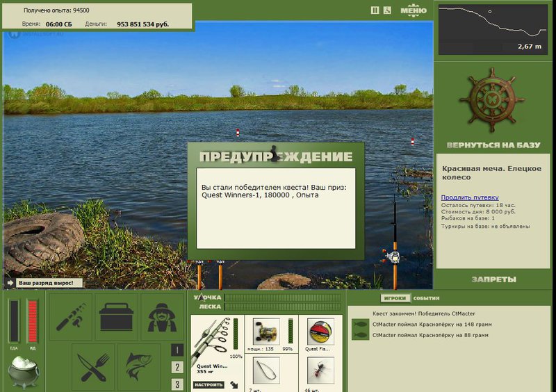Select the Quest fishing line spool
This screenshot has width=556, height=392.
320,332
